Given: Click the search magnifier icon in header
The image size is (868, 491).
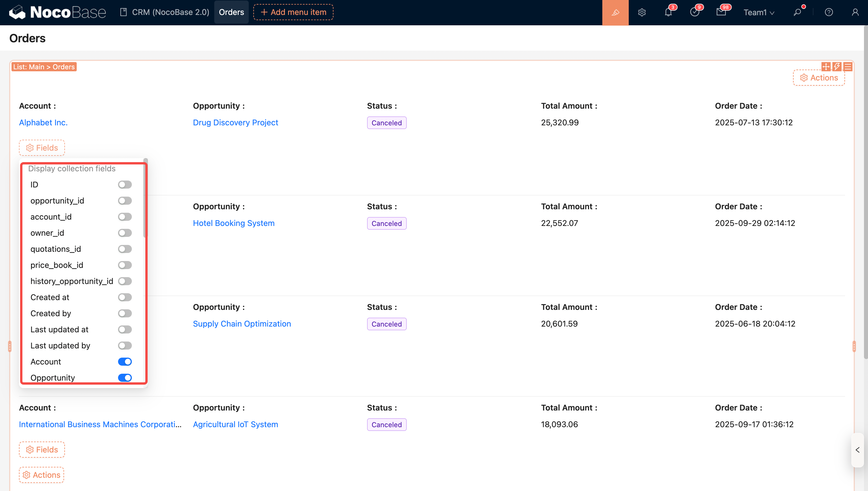Looking at the screenshot, I should coord(797,12).
